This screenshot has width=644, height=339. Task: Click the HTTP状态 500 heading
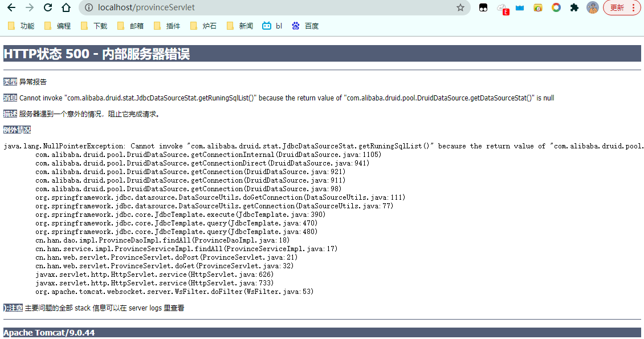click(96, 54)
